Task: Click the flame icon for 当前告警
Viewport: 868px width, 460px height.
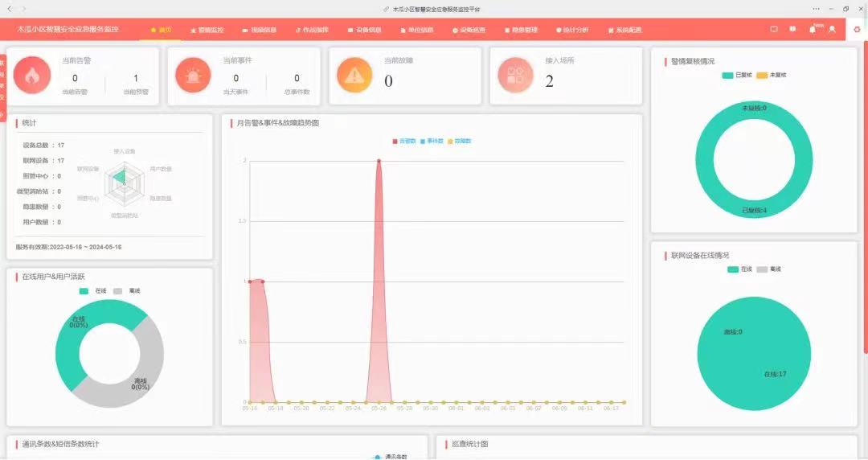Action: [31, 76]
